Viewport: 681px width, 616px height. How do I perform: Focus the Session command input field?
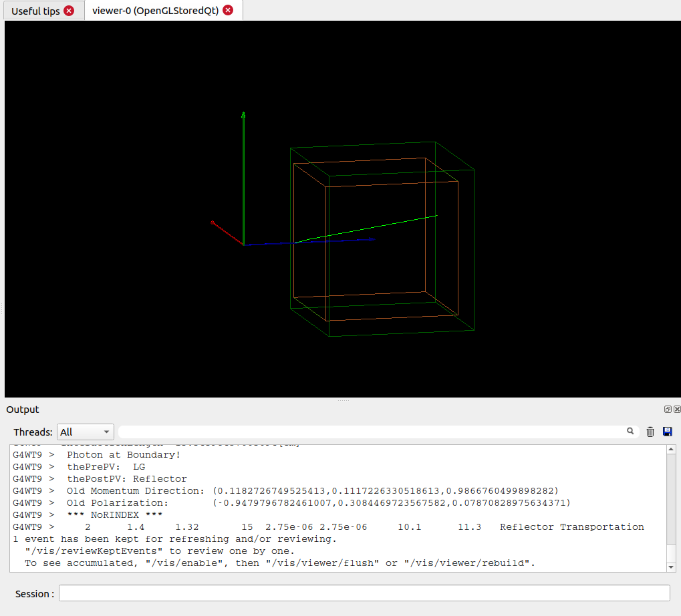pos(364,593)
